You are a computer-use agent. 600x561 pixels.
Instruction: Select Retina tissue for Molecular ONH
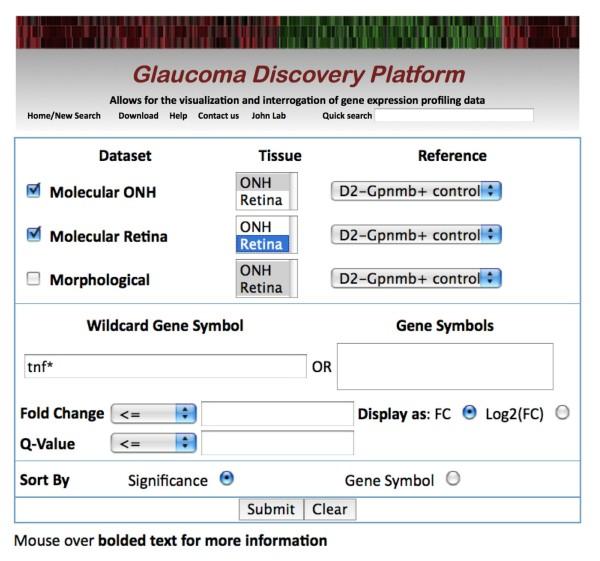click(261, 200)
